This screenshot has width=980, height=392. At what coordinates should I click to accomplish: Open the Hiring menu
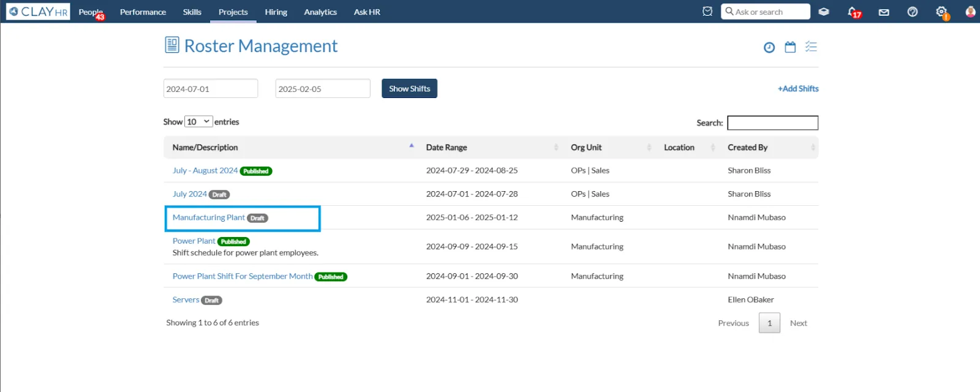pos(276,12)
